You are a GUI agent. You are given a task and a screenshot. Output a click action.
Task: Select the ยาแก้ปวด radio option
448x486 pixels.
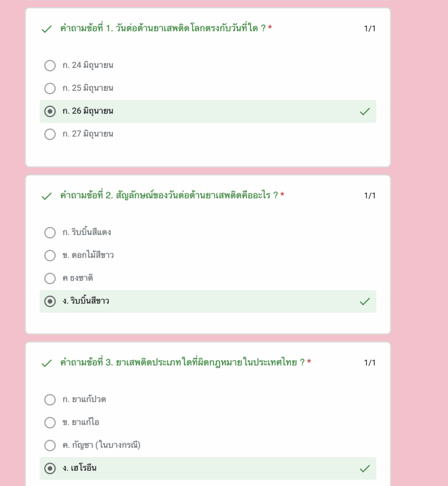click(50, 400)
